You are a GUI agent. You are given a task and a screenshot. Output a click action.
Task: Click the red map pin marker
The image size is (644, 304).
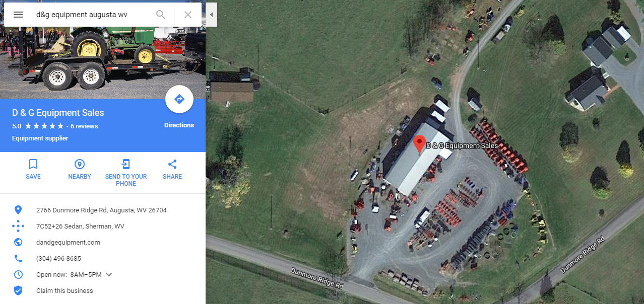419,144
